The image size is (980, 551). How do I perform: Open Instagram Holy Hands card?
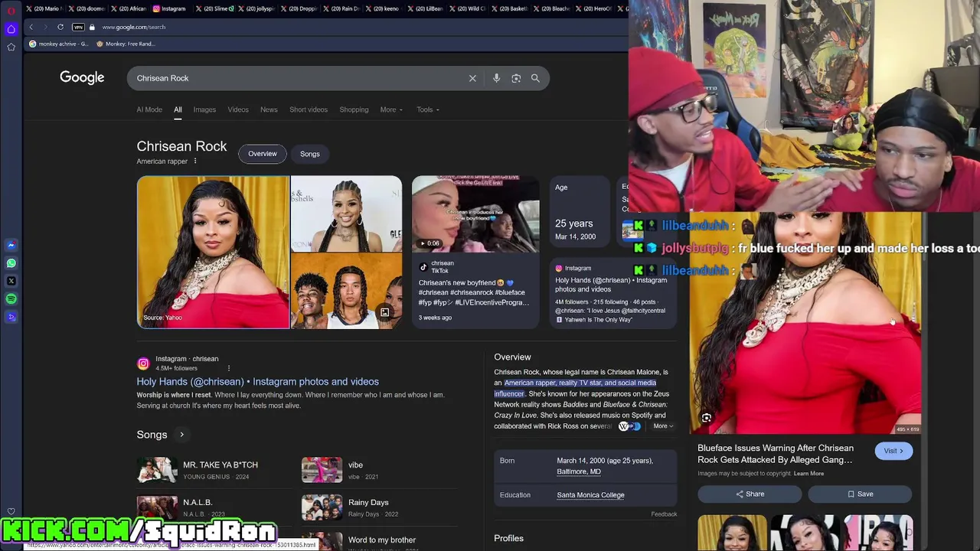coord(613,292)
